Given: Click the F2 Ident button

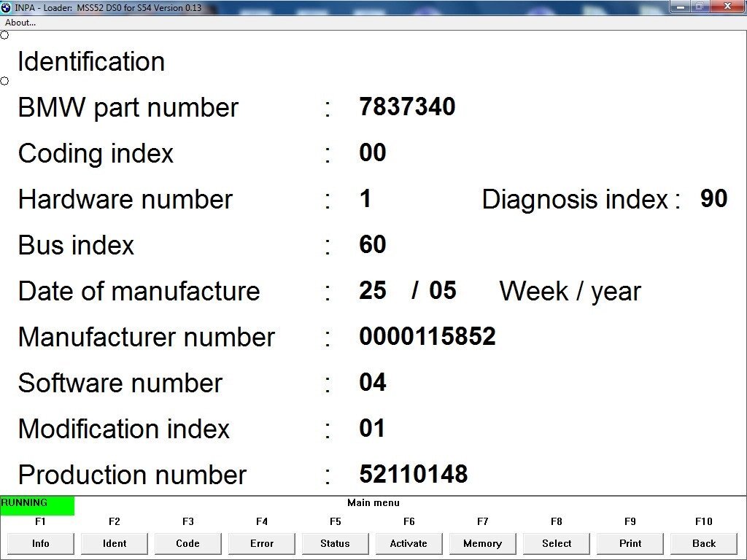Looking at the screenshot, I should [115, 543].
